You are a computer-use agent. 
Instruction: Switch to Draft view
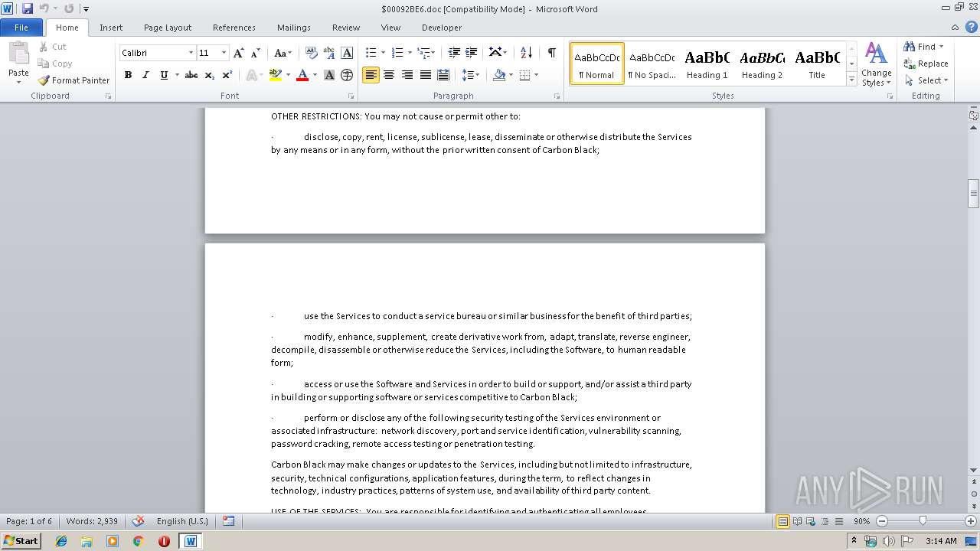[x=838, y=521]
